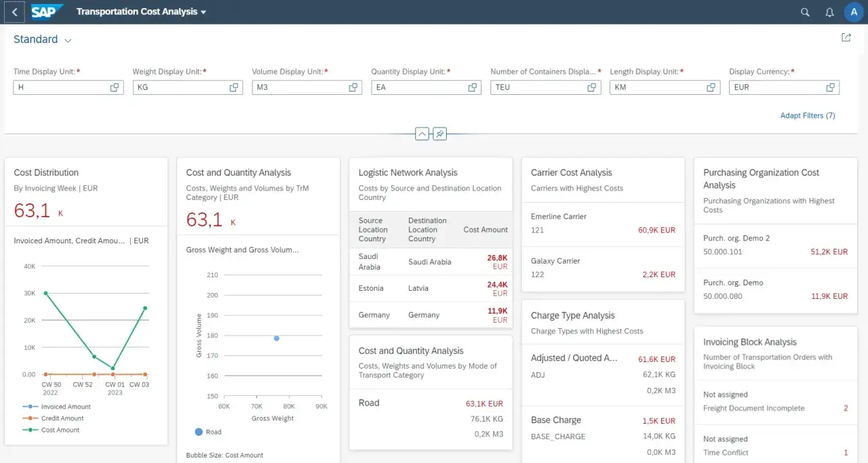The image size is (868, 463).
Task: Toggle the pin header button
Action: (440, 134)
